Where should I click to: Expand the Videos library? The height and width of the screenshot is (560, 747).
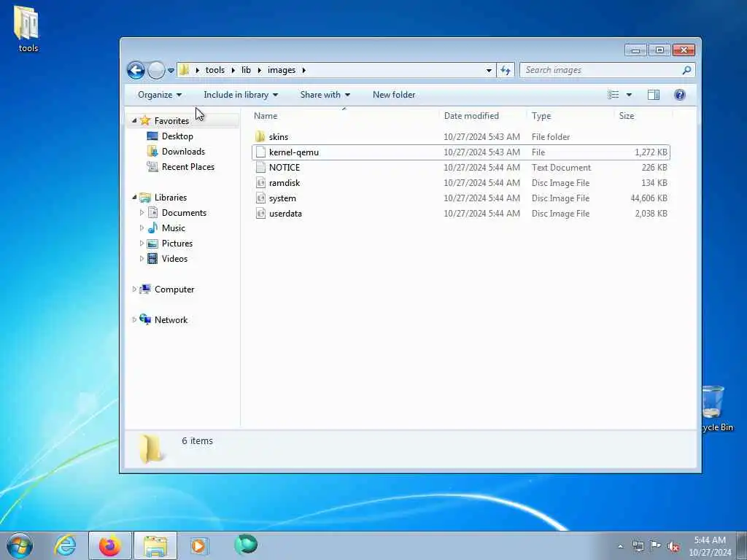click(x=142, y=259)
